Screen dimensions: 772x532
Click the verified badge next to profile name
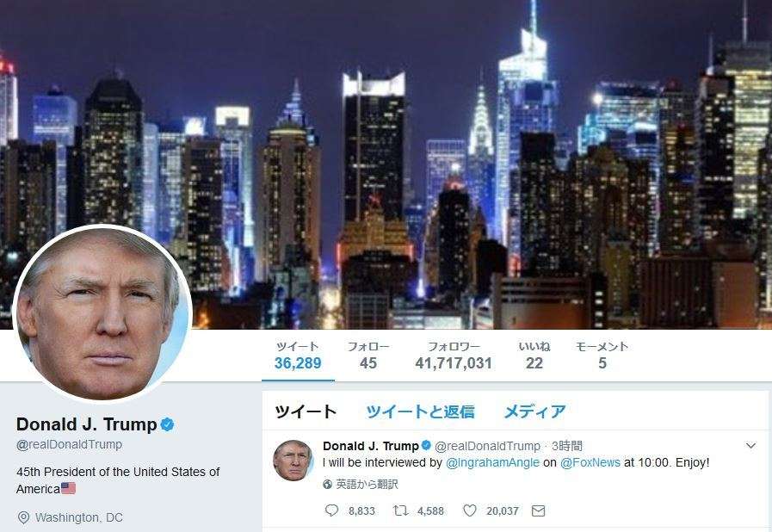point(168,424)
